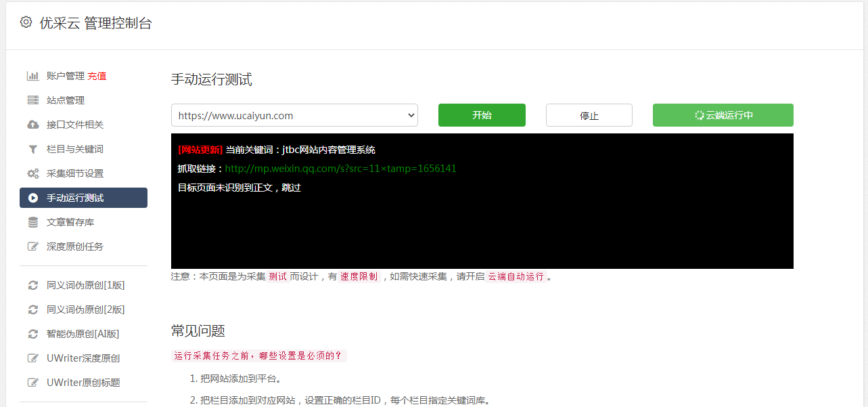The image size is (868, 407).
Task: Click the cloud upload icon for 接口文件相关
Action: (x=32, y=125)
